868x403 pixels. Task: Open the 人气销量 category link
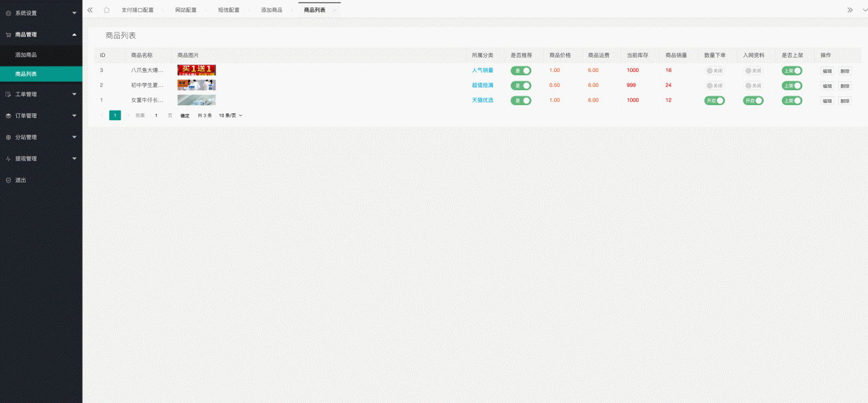[x=483, y=71]
